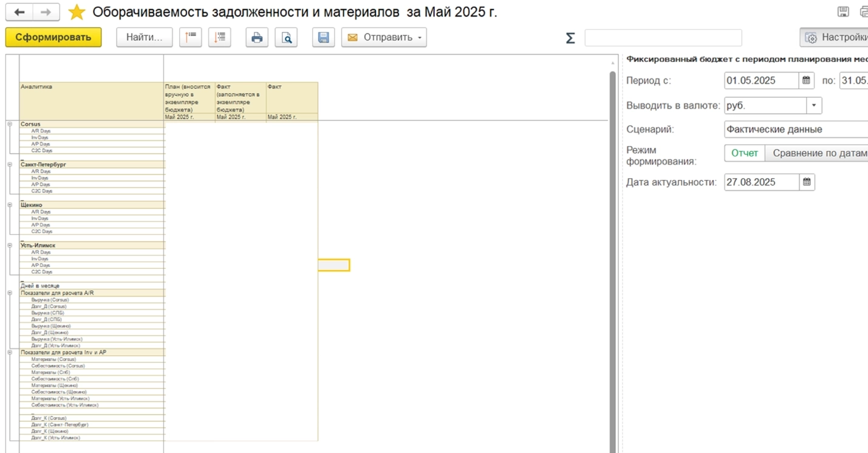Select the Щекино row
This screenshot has height=453, width=868.
point(92,205)
